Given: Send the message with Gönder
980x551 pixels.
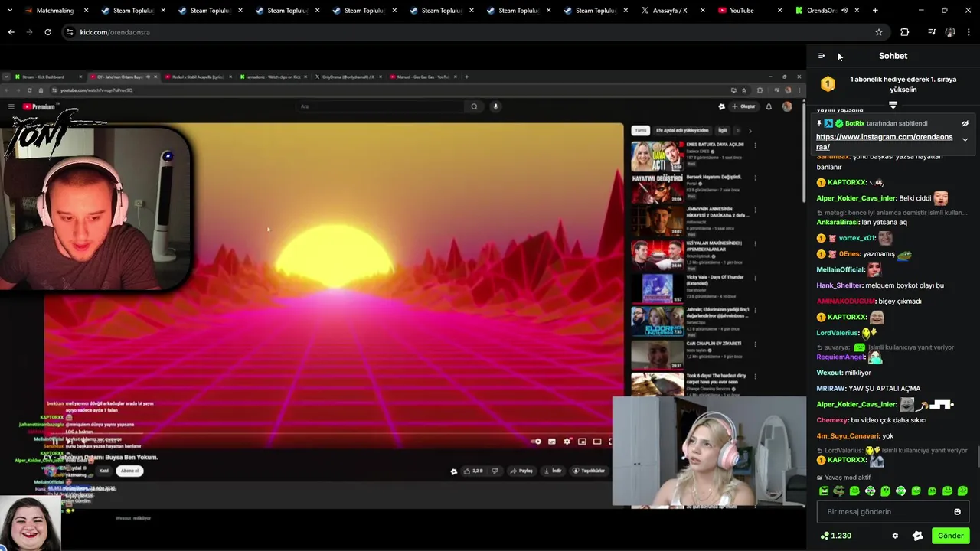Looking at the screenshot, I should coord(950,536).
